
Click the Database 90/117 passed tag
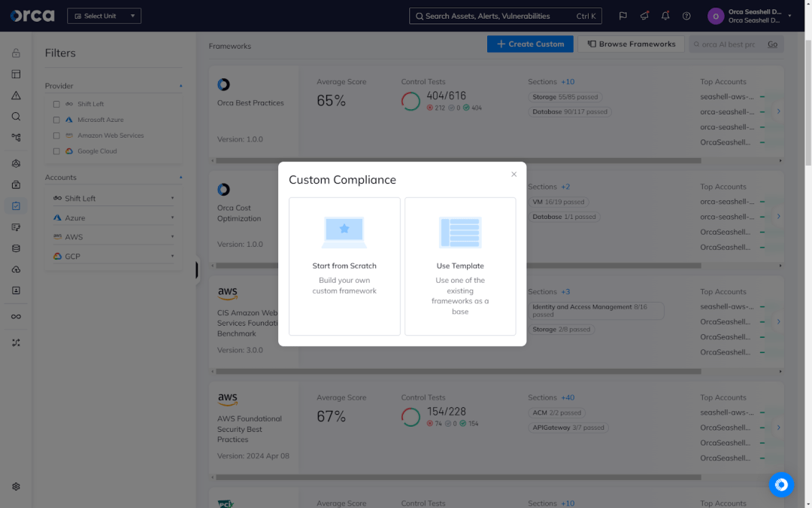pyautogui.click(x=570, y=112)
